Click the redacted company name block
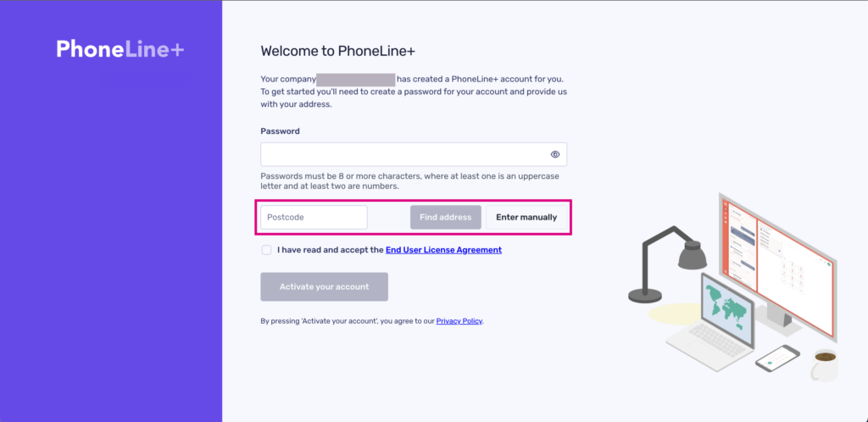This screenshot has height=422, width=868. tap(355, 80)
